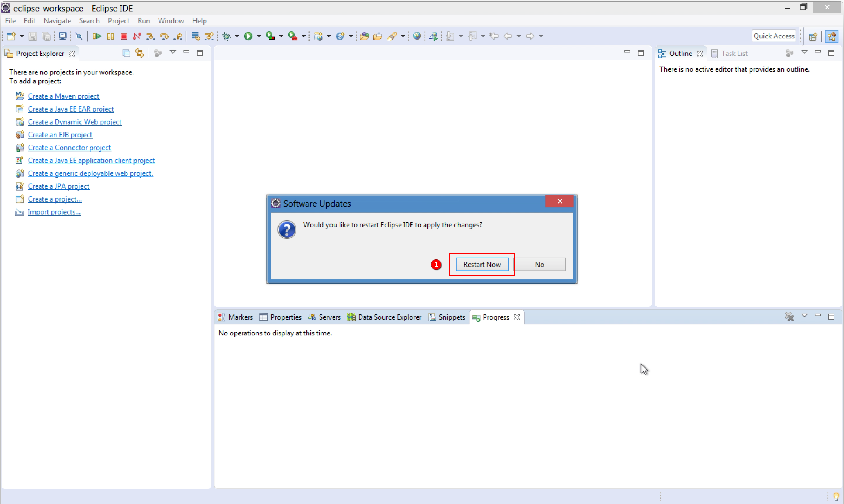Image resolution: width=844 pixels, height=504 pixels.
Task: Open Forward history dropdown arrow
Action: click(x=541, y=36)
